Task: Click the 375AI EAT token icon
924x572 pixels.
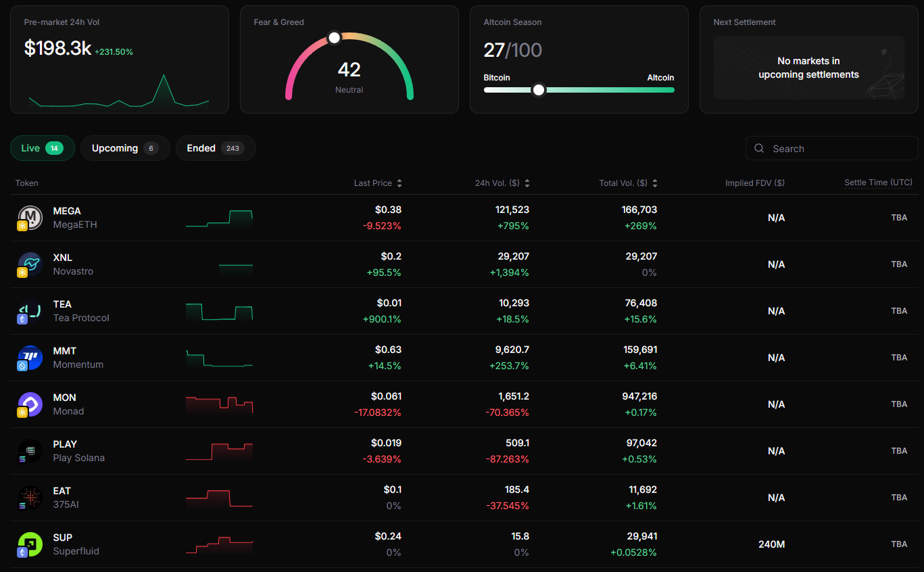Action: pyautogui.click(x=30, y=497)
